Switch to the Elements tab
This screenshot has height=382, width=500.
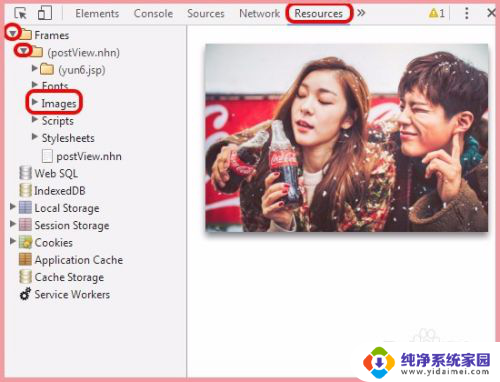(97, 13)
